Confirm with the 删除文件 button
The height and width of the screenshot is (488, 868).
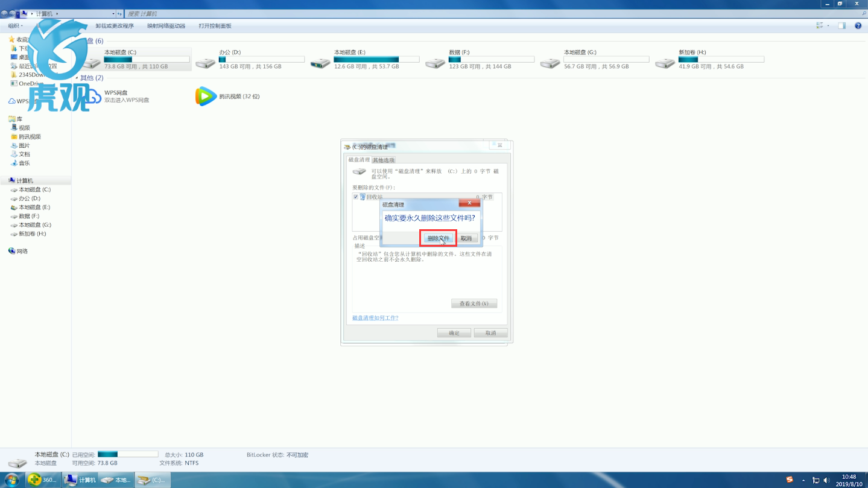439,238
